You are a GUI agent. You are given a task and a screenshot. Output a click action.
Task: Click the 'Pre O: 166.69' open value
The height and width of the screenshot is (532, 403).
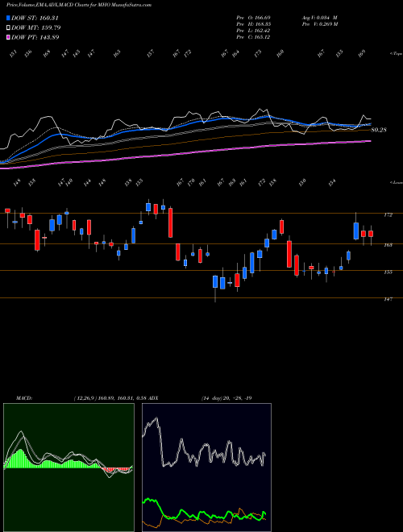click(x=253, y=17)
